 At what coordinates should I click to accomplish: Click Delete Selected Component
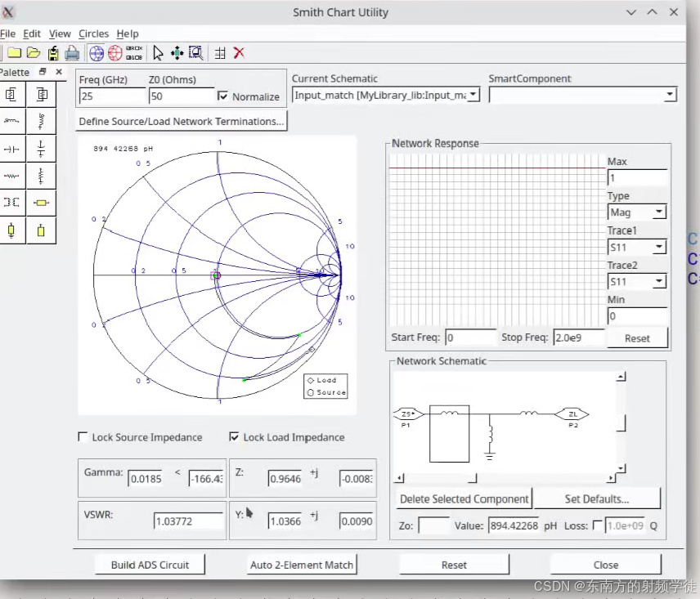pos(464,498)
